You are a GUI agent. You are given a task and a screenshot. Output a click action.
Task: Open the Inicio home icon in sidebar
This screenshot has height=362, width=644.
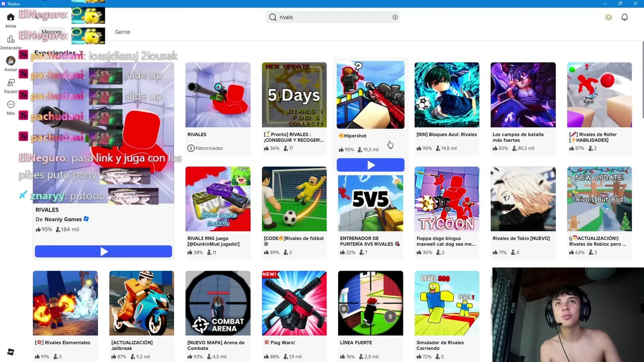pyautogui.click(x=11, y=17)
